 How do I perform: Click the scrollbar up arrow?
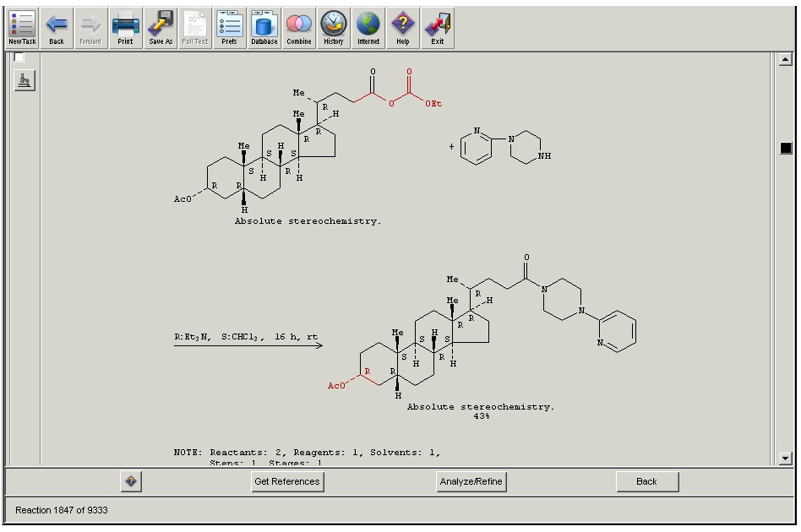pyautogui.click(x=786, y=60)
